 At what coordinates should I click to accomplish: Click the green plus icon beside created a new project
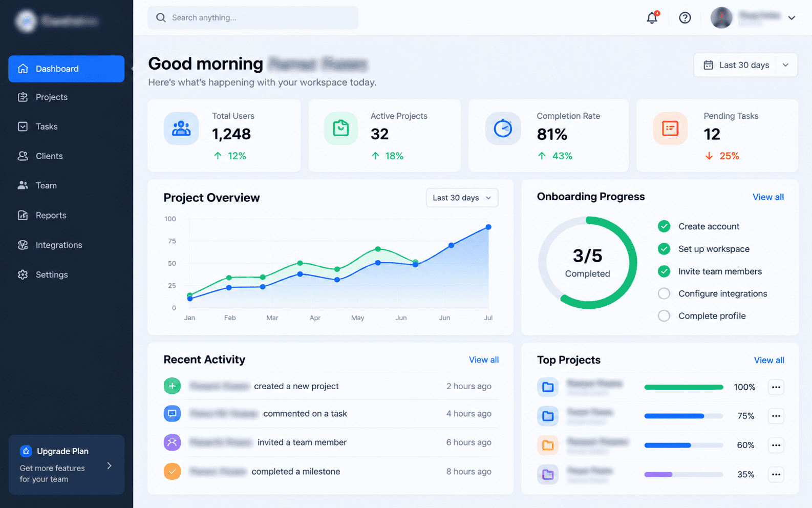point(172,386)
